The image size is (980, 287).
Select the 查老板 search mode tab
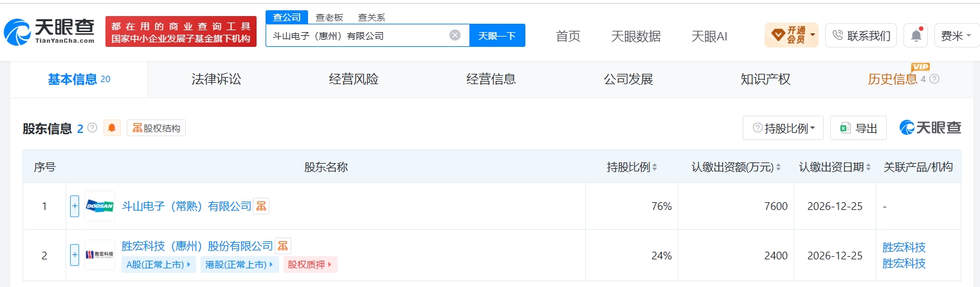click(x=329, y=17)
